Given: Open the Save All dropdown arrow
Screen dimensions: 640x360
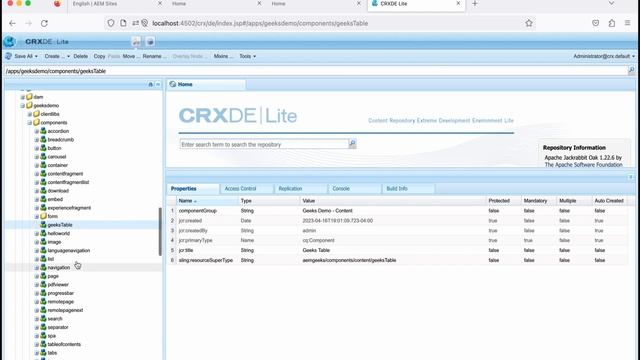Looking at the screenshot, I should pyautogui.click(x=36, y=56).
